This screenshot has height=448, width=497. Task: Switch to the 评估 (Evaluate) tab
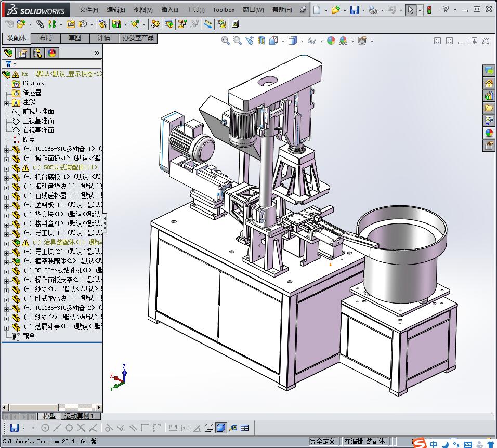pos(104,38)
